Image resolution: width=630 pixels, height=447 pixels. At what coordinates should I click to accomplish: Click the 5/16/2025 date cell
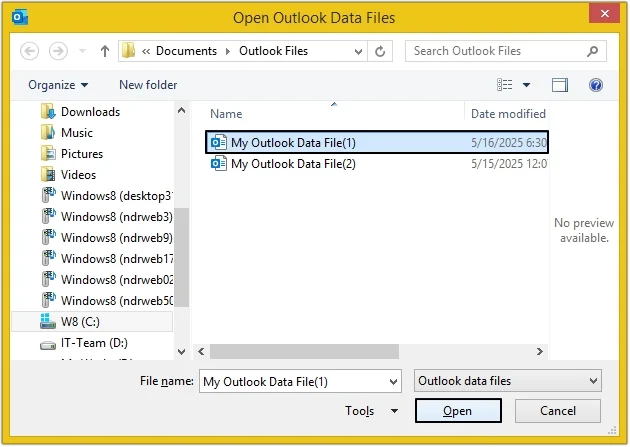pos(509,143)
